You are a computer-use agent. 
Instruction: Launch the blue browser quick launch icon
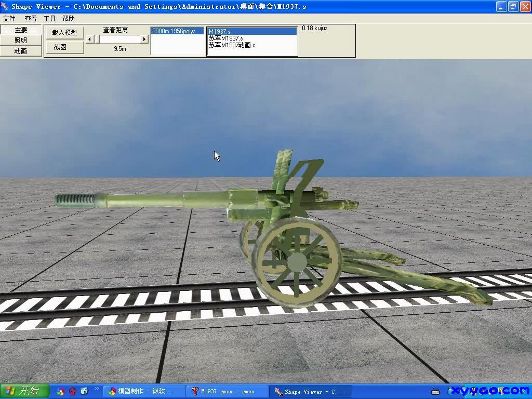84,391
